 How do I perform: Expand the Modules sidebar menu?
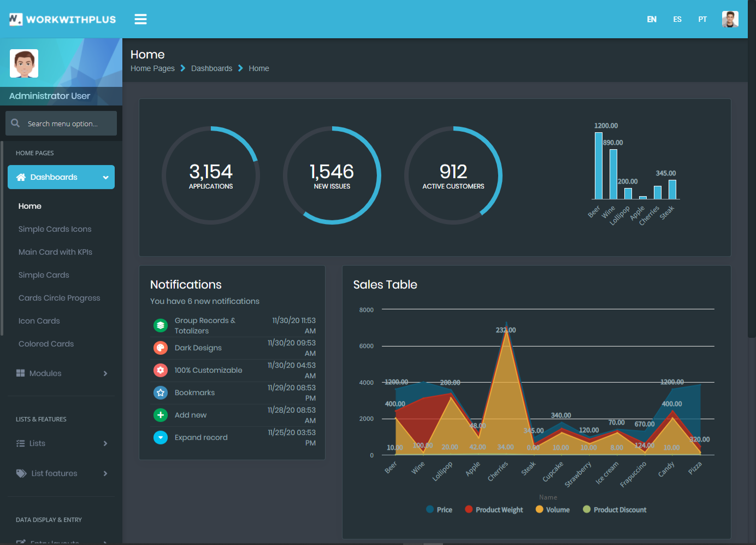coord(61,373)
